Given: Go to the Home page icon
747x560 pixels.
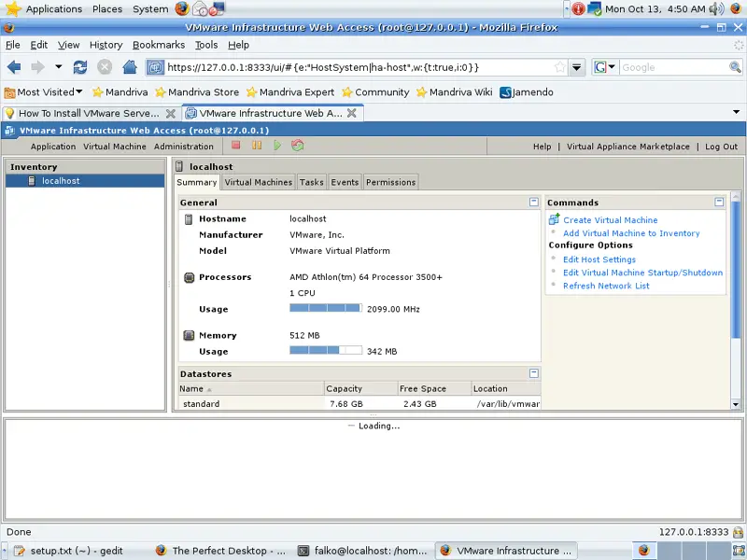Looking at the screenshot, I should (130, 67).
